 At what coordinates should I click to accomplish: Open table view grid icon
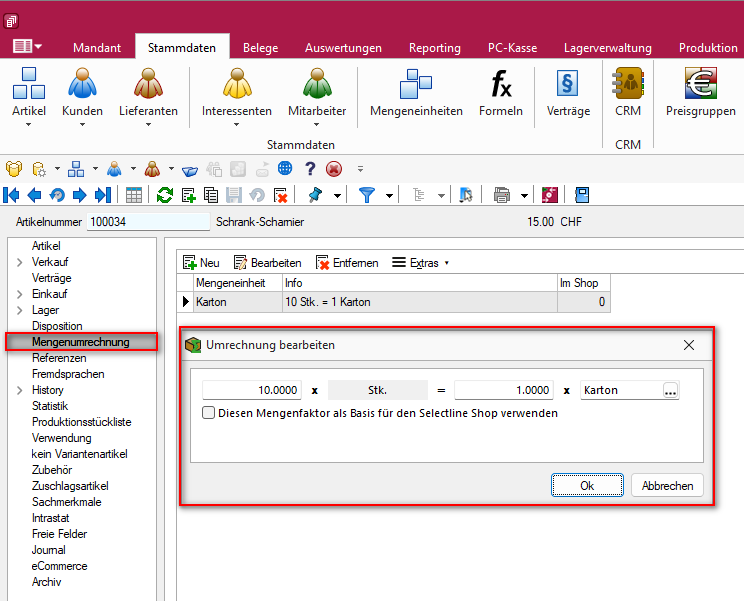(x=134, y=195)
